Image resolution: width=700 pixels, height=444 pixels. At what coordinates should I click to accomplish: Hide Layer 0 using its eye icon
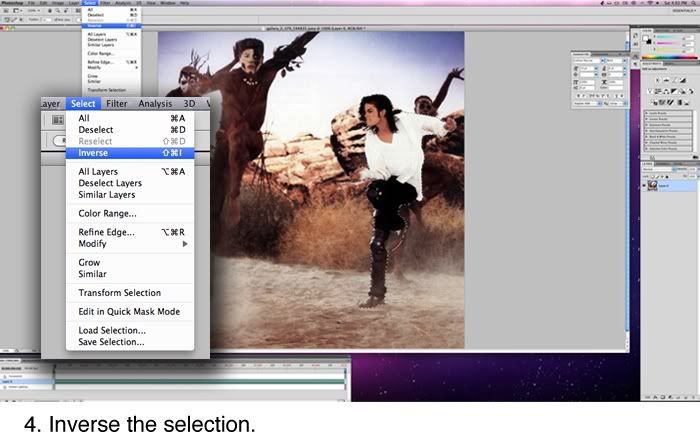644,186
